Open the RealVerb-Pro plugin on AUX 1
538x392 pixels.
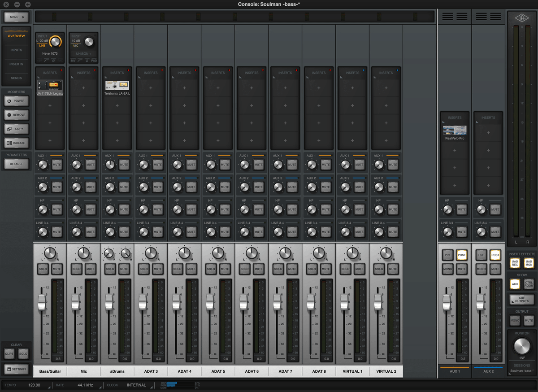(x=455, y=130)
